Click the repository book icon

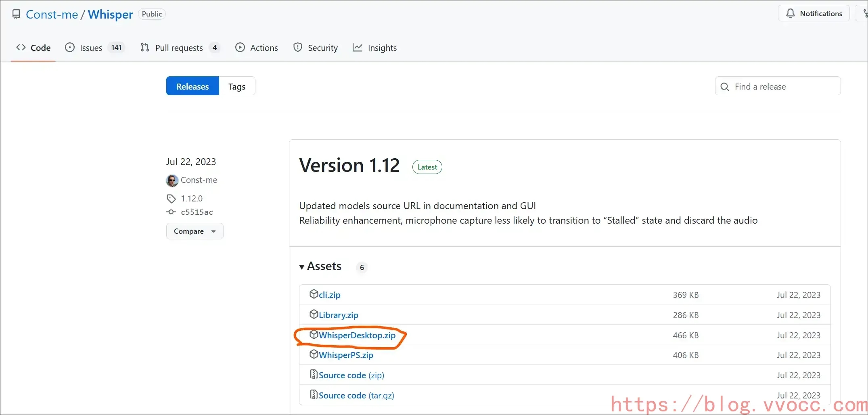click(x=16, y=15)
